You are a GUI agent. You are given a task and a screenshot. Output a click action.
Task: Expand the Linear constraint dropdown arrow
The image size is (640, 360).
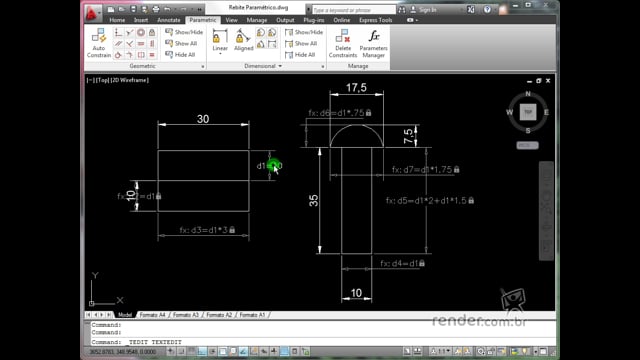click(x=220, y=54)
